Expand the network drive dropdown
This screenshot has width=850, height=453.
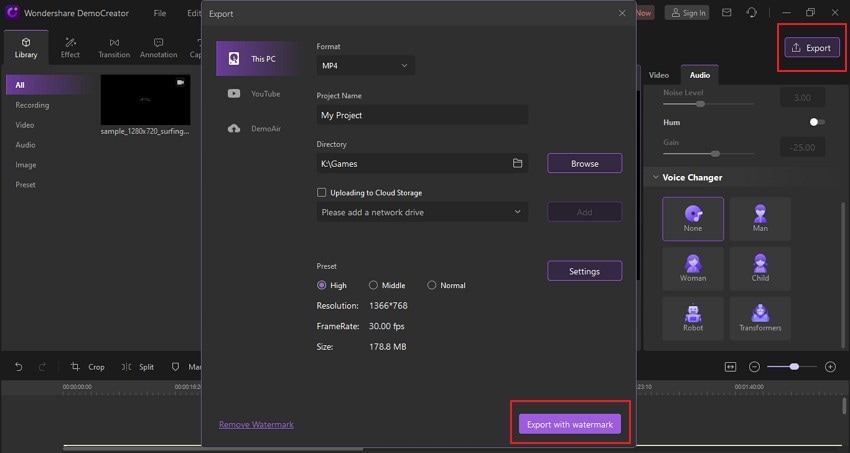[422, 212]
